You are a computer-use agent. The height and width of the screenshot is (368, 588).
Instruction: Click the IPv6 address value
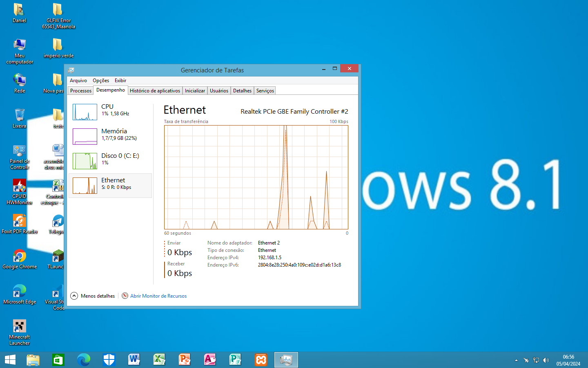299,265
